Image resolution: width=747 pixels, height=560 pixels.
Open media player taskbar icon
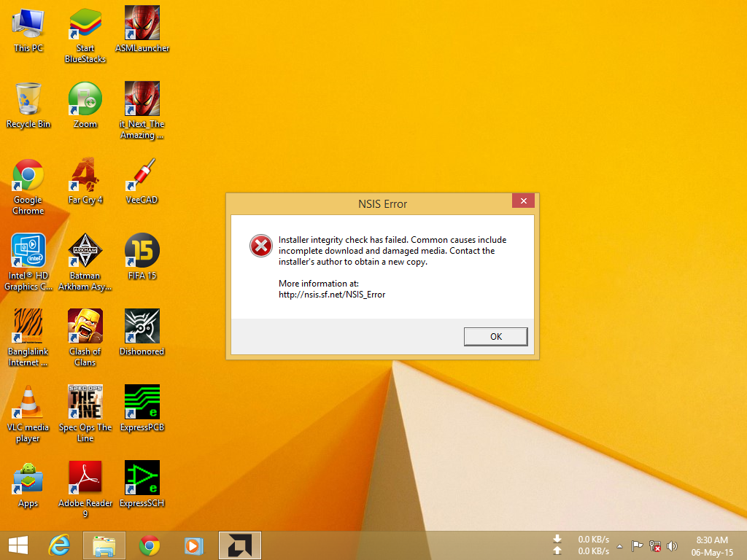[194, 545]
